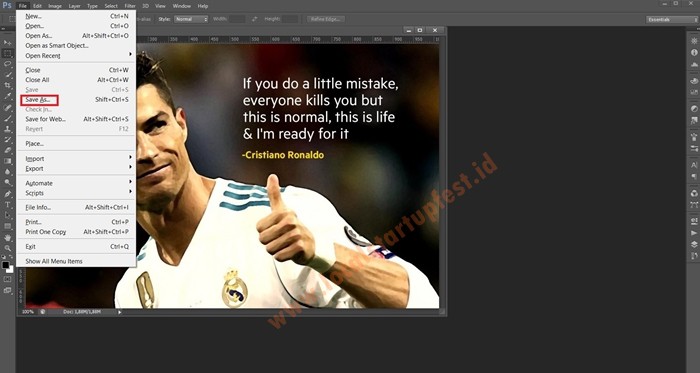Open the Filter menu
The height and width of the screenshot is (373, 700).
130,6
